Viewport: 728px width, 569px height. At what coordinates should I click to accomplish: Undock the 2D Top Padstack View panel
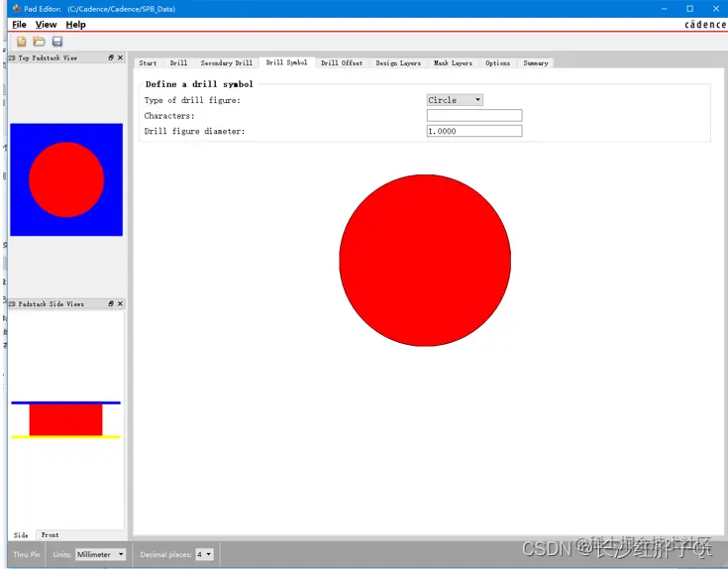pos(111,57)
